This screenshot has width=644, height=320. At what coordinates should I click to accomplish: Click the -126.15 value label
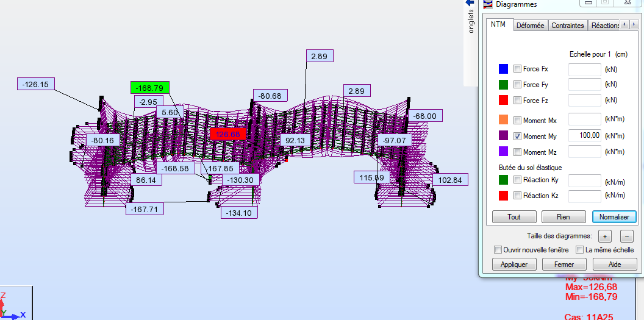tap(36, 84)
